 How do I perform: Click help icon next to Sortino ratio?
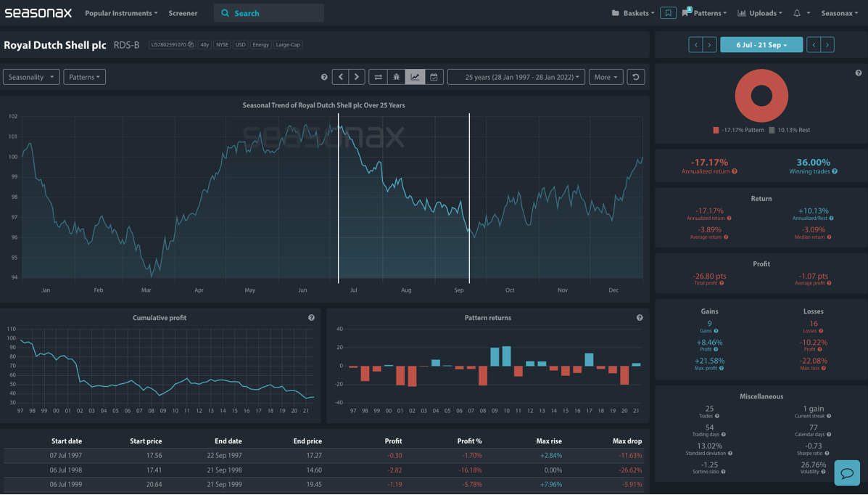(x=724, y=472)
